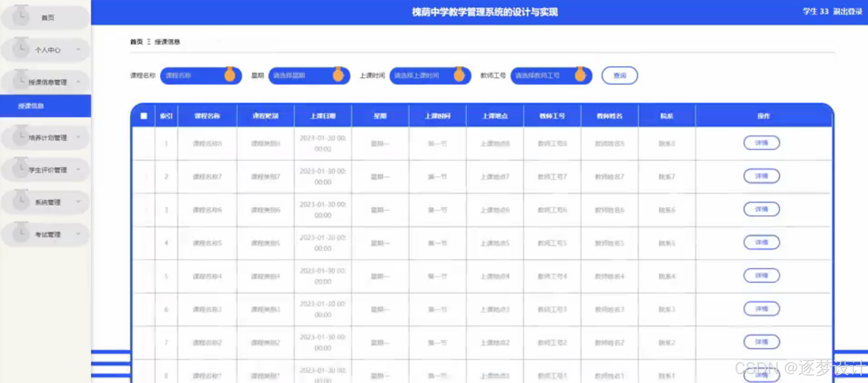Click the 授课信息管理 icon in sidebar
Viewport: 868px width, 383px height.
click(x=21, y=81)
